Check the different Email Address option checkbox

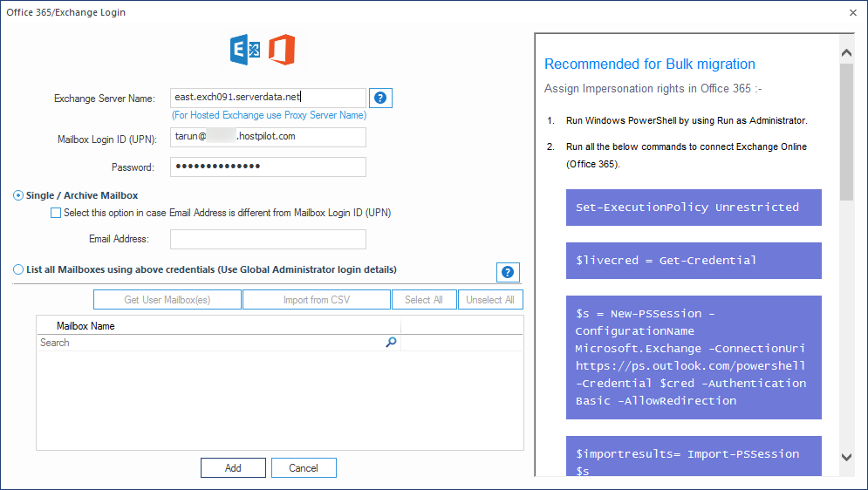click(x=56, y=213)
